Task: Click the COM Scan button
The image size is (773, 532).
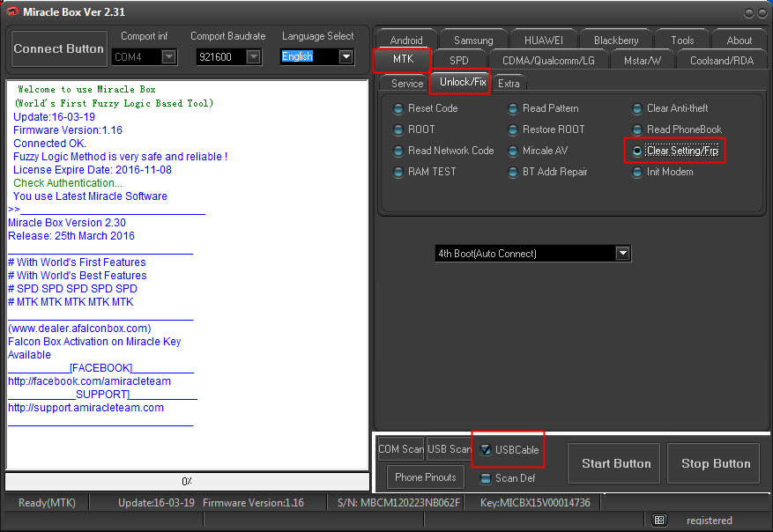Action: point(401,449)
